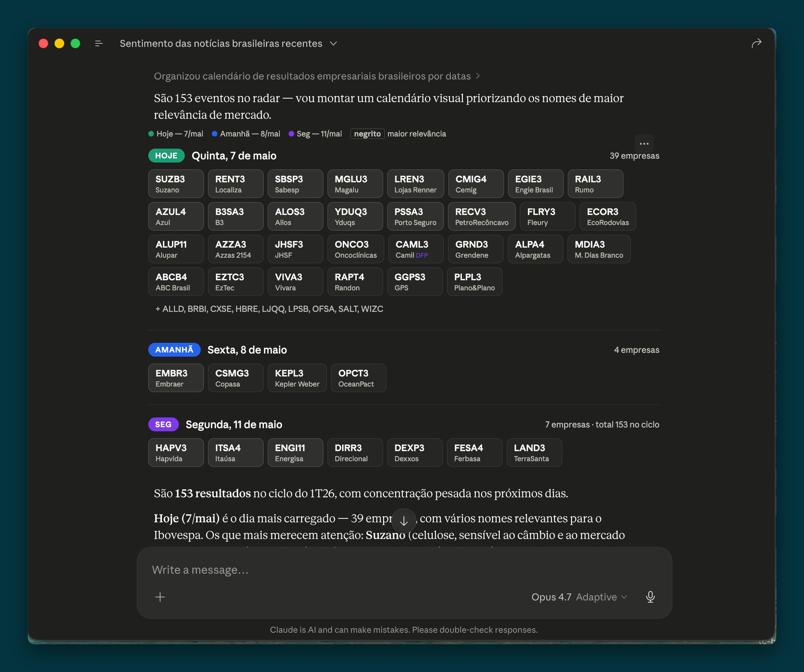Open the YDUQ3 Yduqs card
Screen dimensions: 804x672
(x=355, y=216)
